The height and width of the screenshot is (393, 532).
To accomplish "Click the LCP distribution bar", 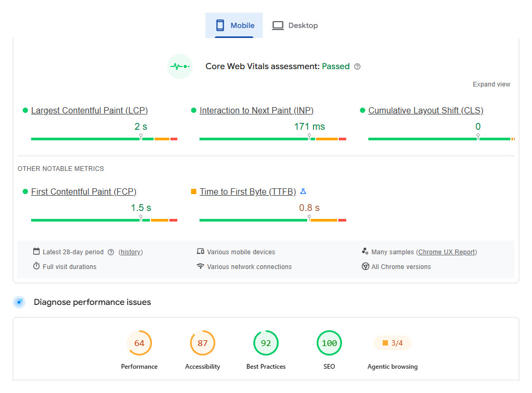I will point(104,139).
